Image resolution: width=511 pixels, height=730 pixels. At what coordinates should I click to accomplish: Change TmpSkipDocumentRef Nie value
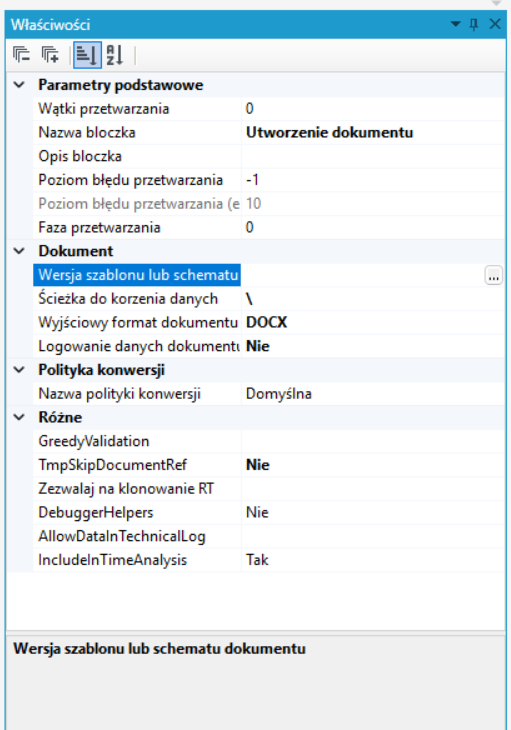coord(373,465)
